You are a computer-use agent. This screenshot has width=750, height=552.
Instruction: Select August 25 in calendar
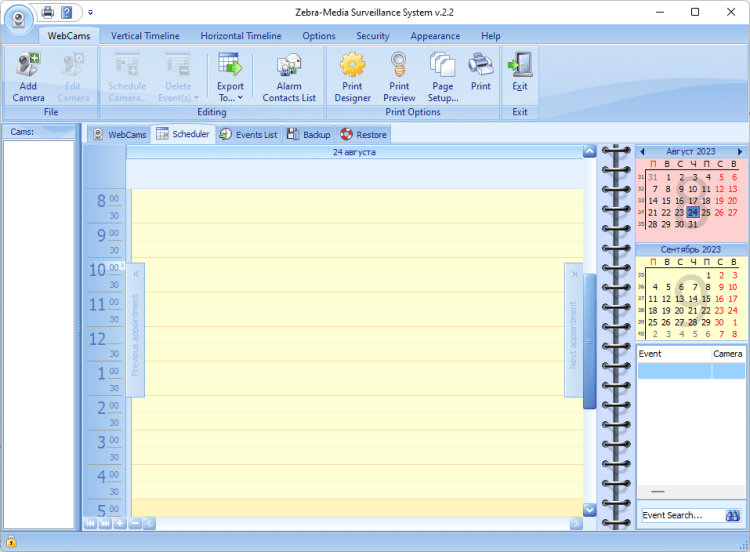(x=706, y=212)
